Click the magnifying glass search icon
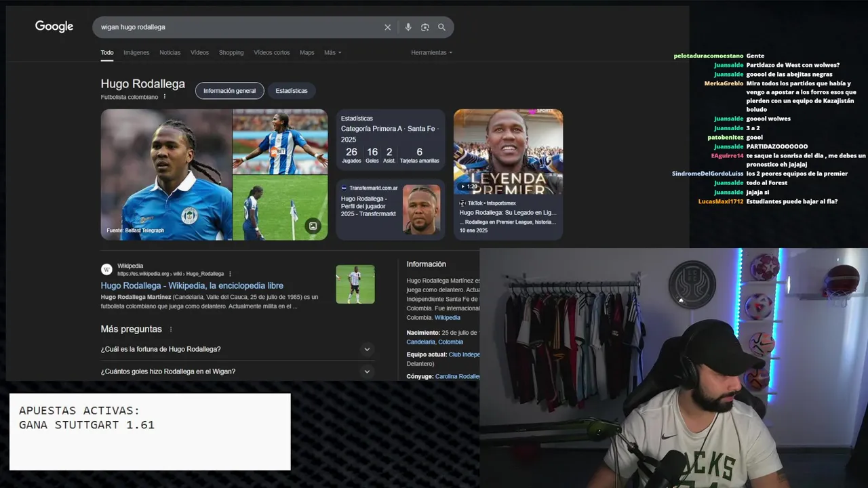This screenshot has height=488, width=868. [x=442, y=27]
